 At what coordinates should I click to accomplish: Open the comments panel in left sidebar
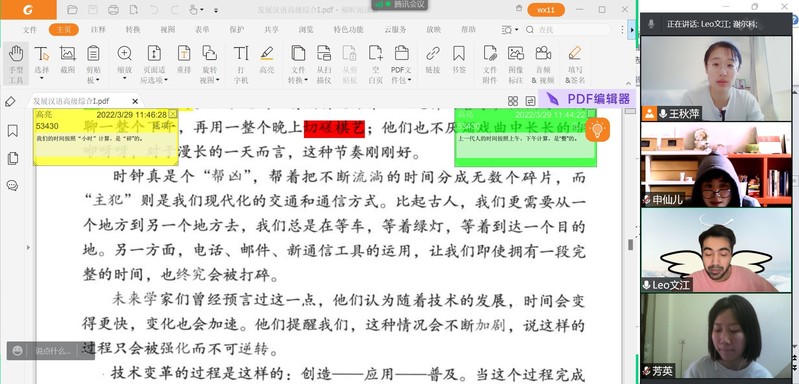coord(13,185)
